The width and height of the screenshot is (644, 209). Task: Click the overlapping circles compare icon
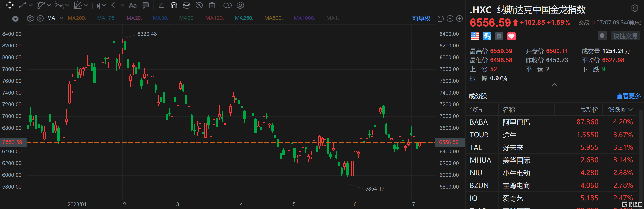click(x=228, y=5)
